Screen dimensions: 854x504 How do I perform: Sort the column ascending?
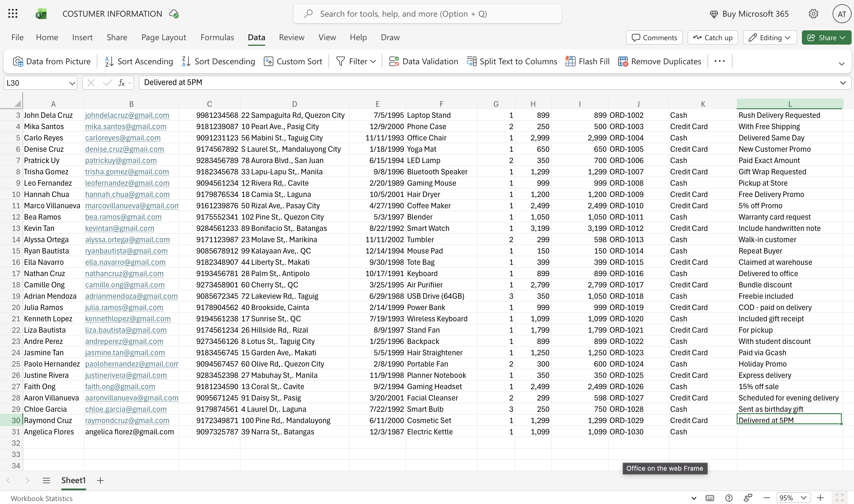click(x=139, y=62)
